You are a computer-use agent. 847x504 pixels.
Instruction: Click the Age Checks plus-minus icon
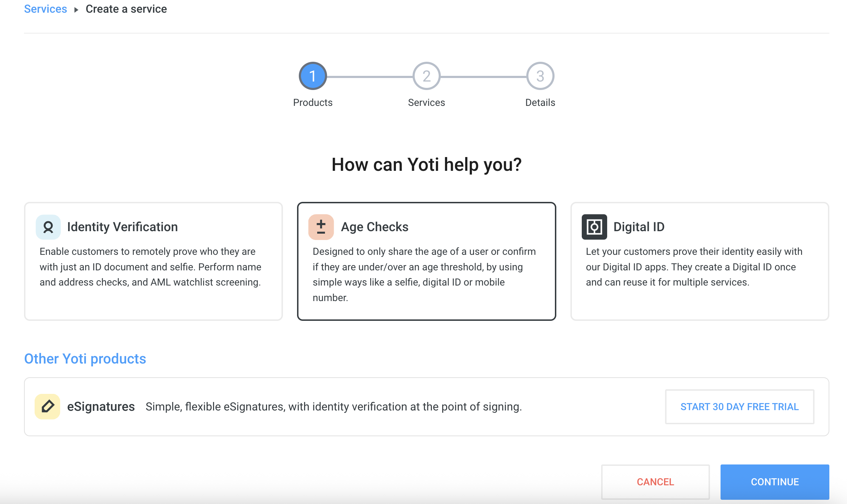[x=321, y=227]
